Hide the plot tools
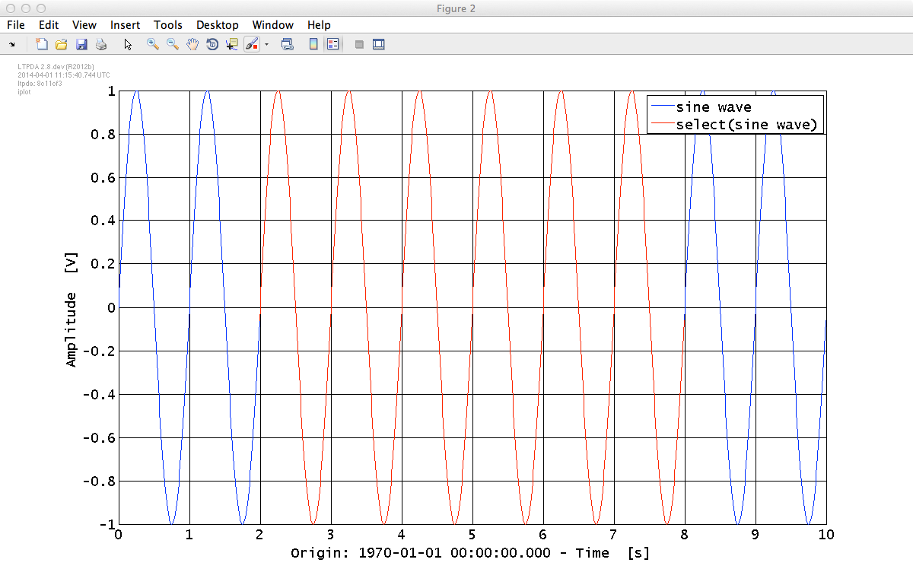Screen dimensions: 913x588 359,44
